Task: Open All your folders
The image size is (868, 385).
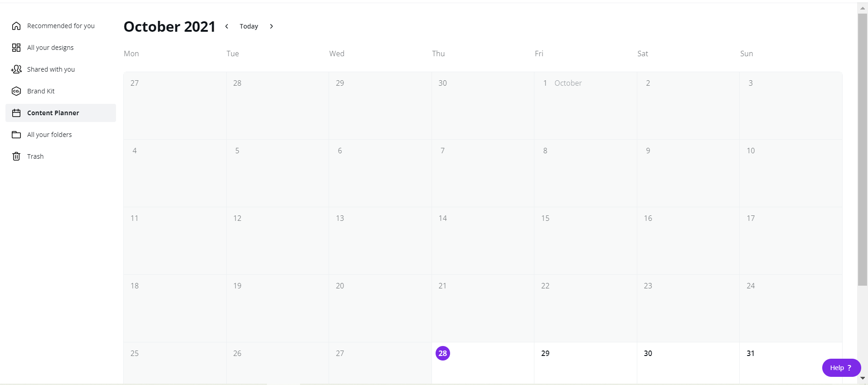Action: pos(49,135)
